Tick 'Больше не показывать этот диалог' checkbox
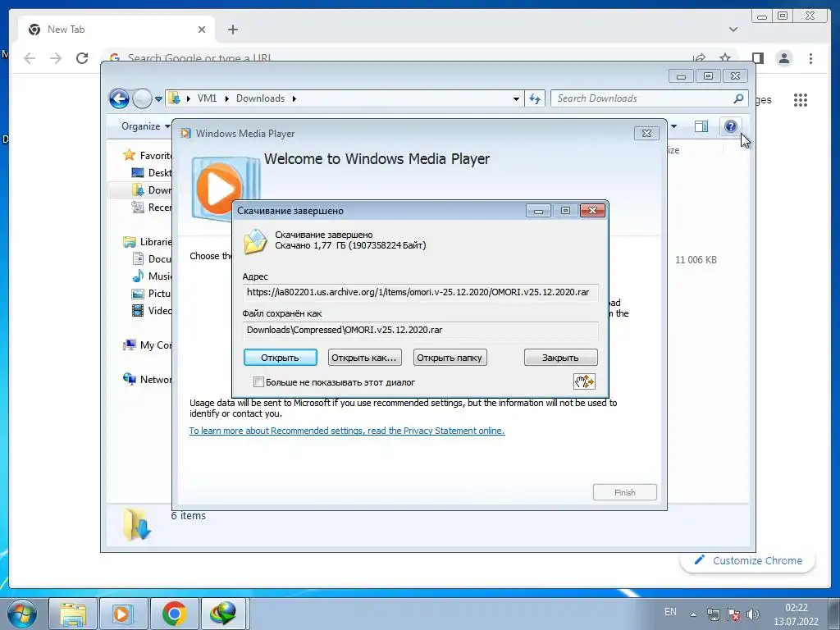Image resolution: width=840 pixels, height=630 pixels. pos(258,382)
